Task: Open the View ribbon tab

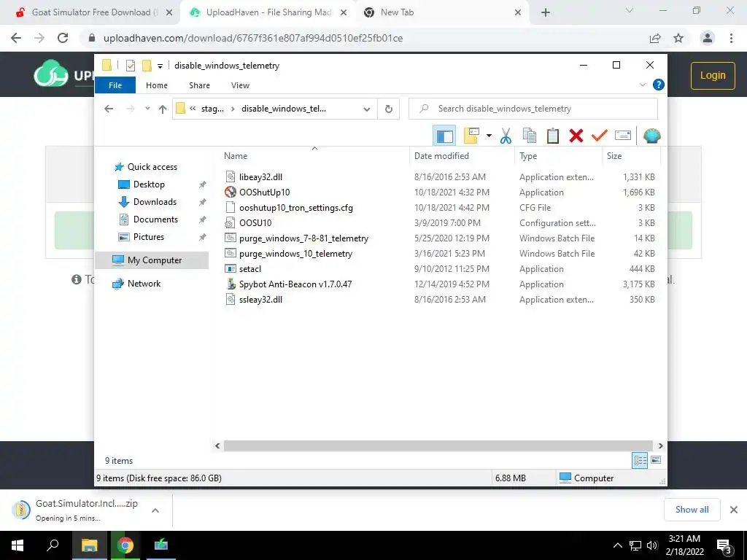Action: [240, 85]
